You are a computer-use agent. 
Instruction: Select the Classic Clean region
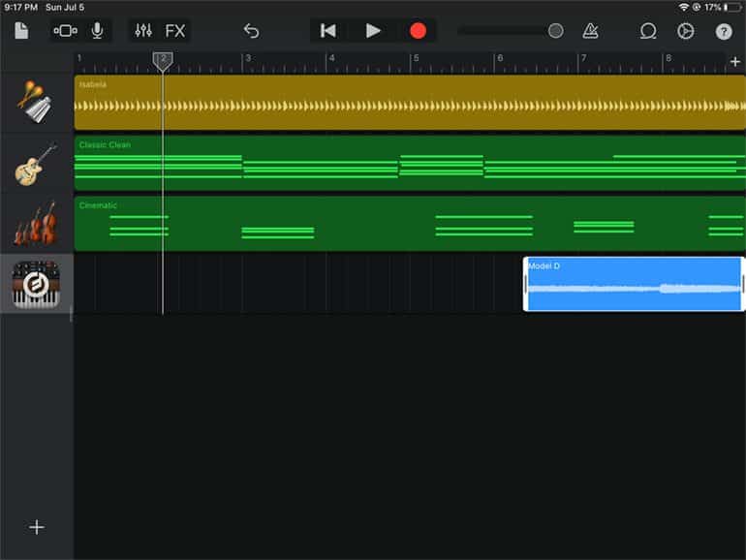coord(410,163)
